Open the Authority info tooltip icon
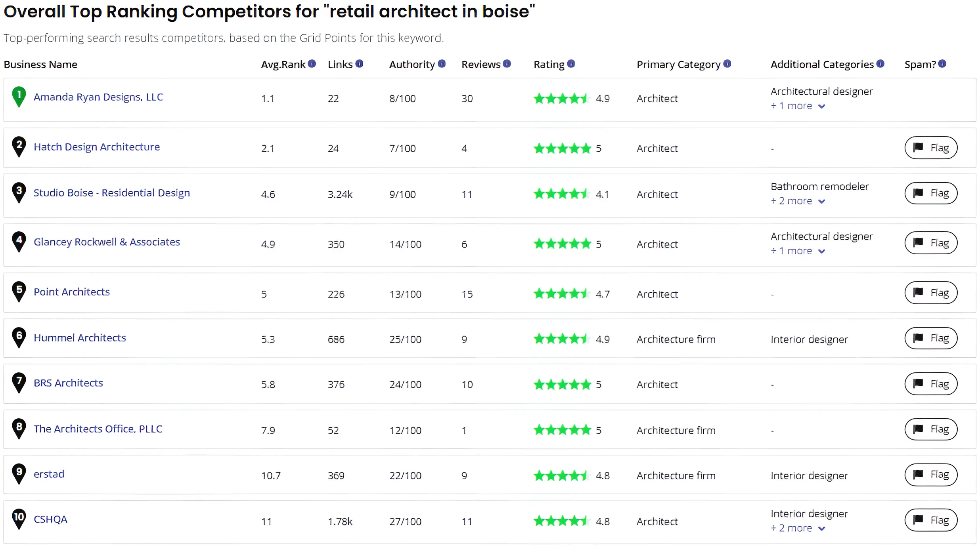This screenshot has height=549, width=980. 442,64
